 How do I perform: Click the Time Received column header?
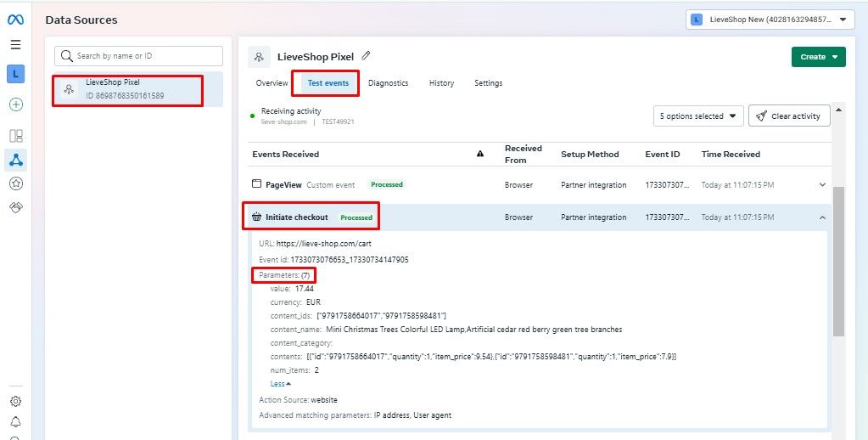(x=731, y=154)
